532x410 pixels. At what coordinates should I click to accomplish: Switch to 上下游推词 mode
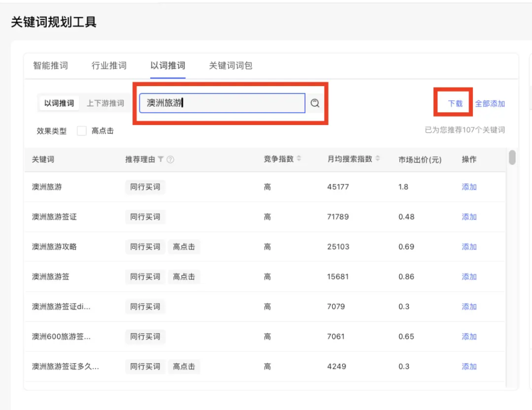pos(106,103)
